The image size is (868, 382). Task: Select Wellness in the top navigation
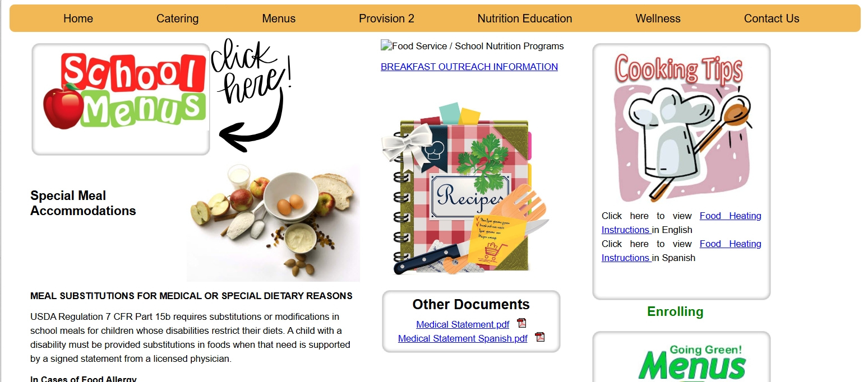[x=658, y=18]
